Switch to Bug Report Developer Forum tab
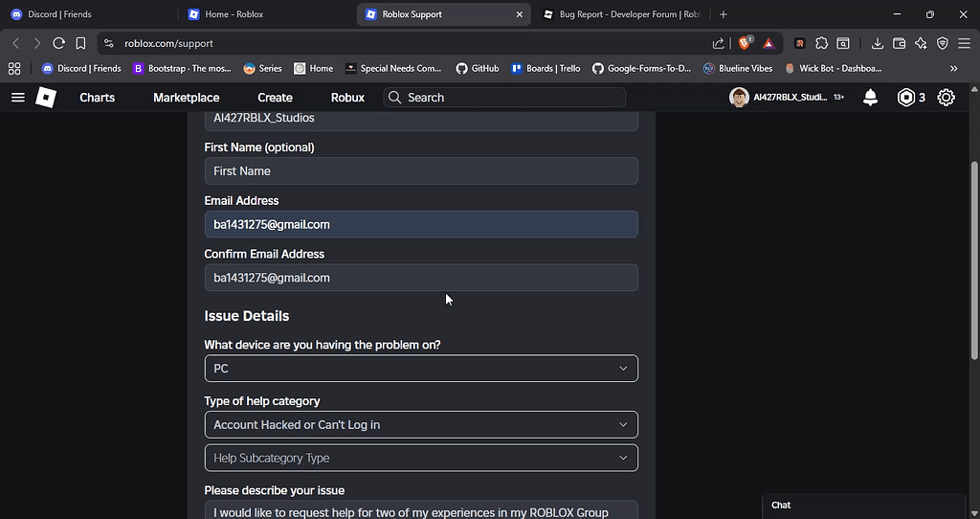980x519 pixels. point(622,14)
